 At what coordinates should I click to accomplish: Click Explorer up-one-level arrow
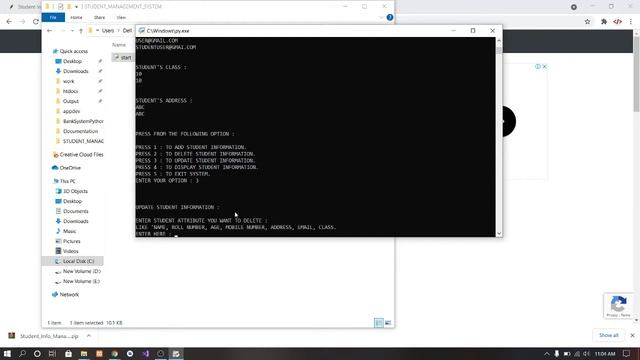click(x=81, y=31)
